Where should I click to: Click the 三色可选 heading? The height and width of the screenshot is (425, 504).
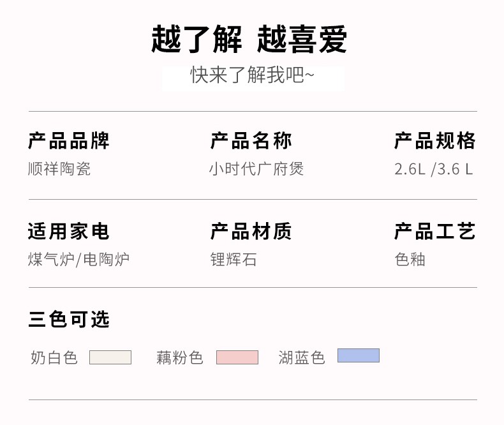(x=69, y=319)
